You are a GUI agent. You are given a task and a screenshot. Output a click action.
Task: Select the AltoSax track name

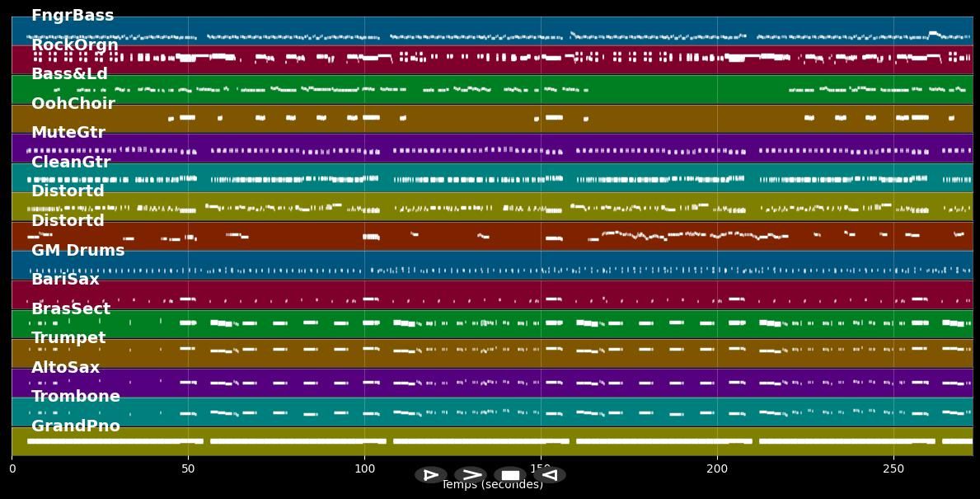pyautogui.click(x=65, y=367)
